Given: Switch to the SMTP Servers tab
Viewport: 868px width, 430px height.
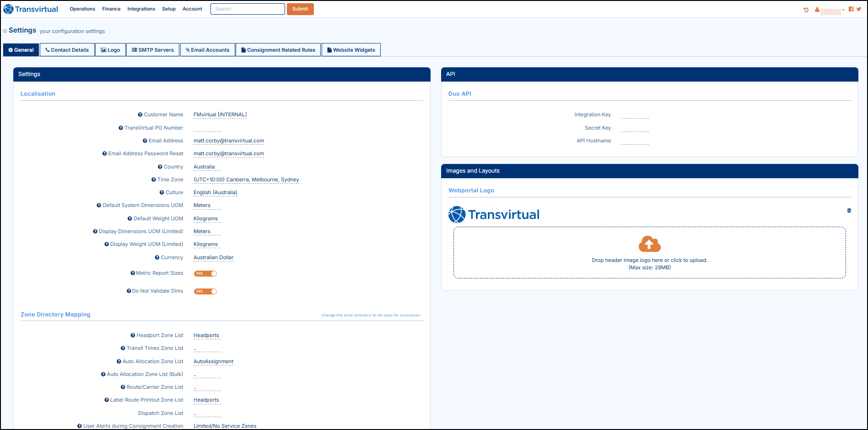Looking at the screenshot, I should 153,50.
